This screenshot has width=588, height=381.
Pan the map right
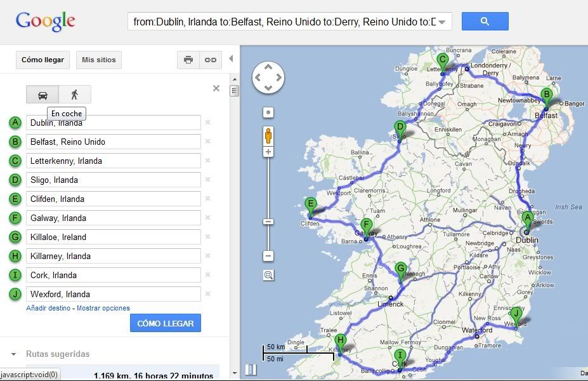click(279, 77)
